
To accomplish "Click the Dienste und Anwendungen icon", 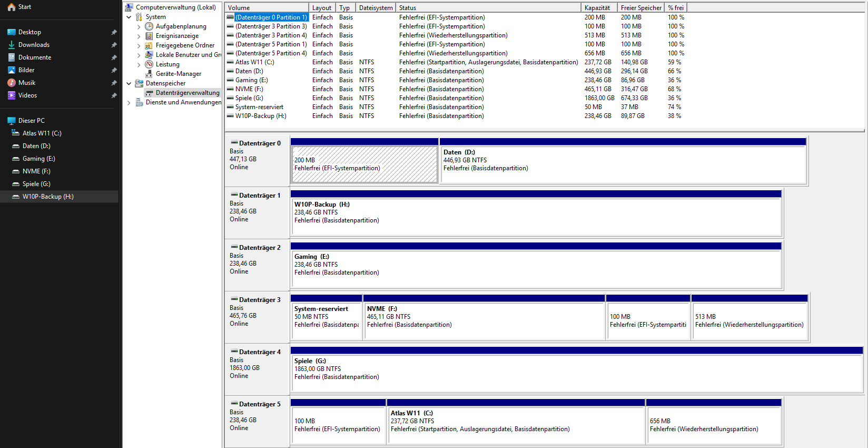I will (139, 102).
